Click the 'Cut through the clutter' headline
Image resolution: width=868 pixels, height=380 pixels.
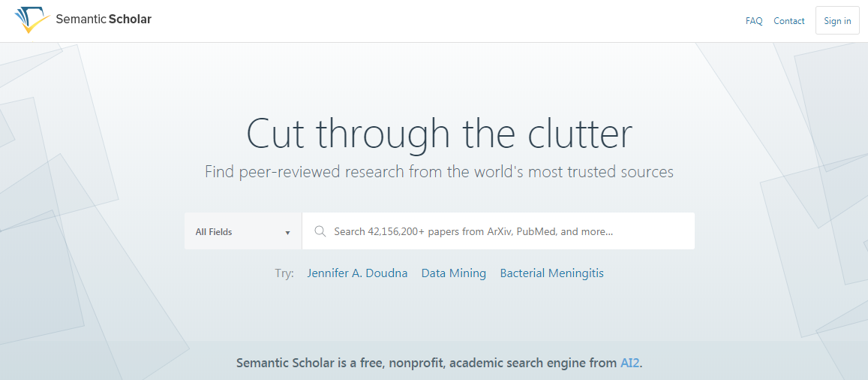click(439, 132)
